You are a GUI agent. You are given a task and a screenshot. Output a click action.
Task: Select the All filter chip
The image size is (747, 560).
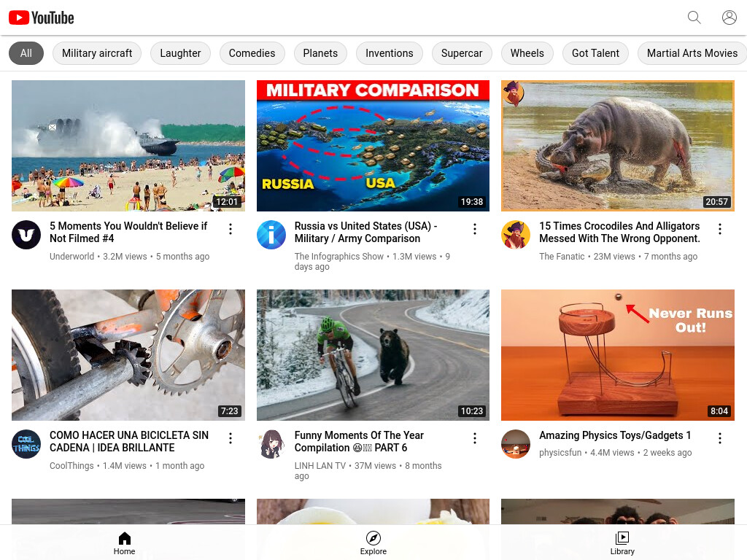26,53
